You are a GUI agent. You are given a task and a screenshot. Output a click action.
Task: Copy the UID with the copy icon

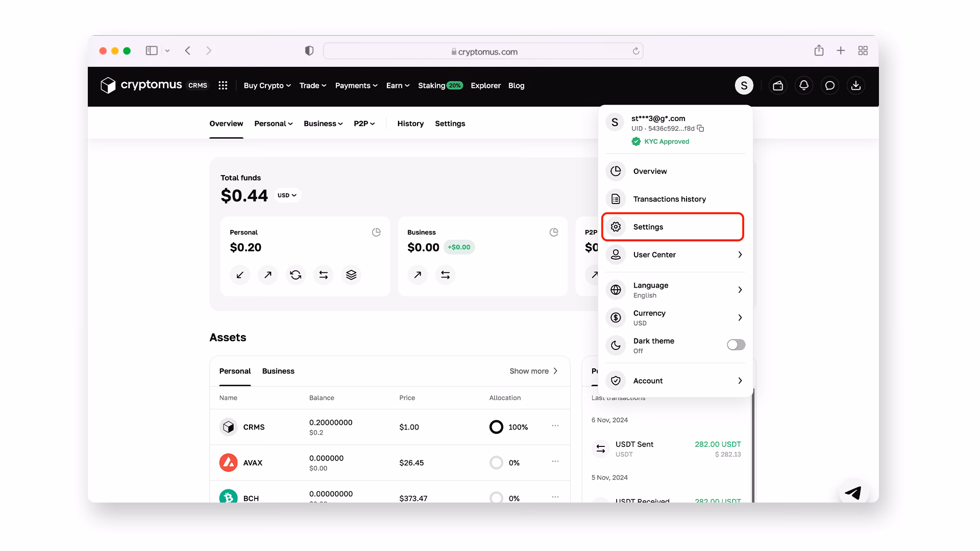click(701, 129)
